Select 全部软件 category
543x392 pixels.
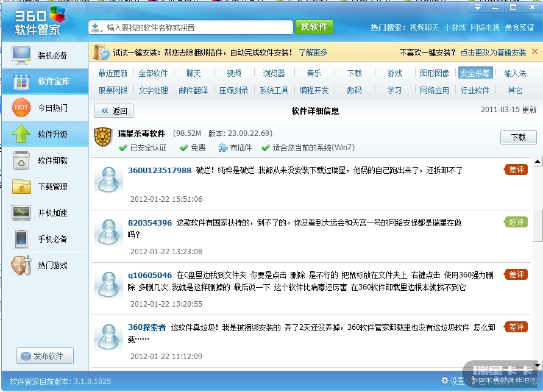[153, 73]
